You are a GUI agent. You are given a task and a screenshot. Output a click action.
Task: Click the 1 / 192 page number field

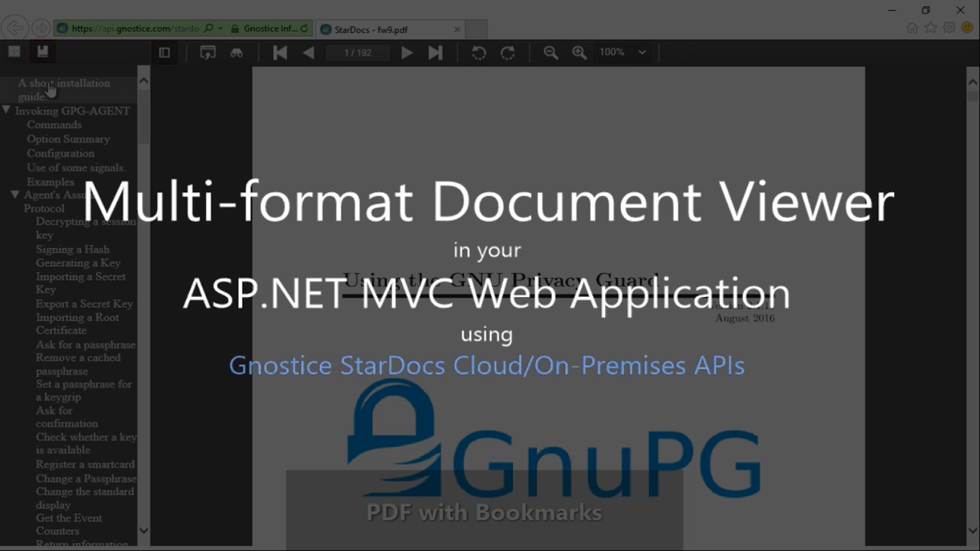click(358, 52)
